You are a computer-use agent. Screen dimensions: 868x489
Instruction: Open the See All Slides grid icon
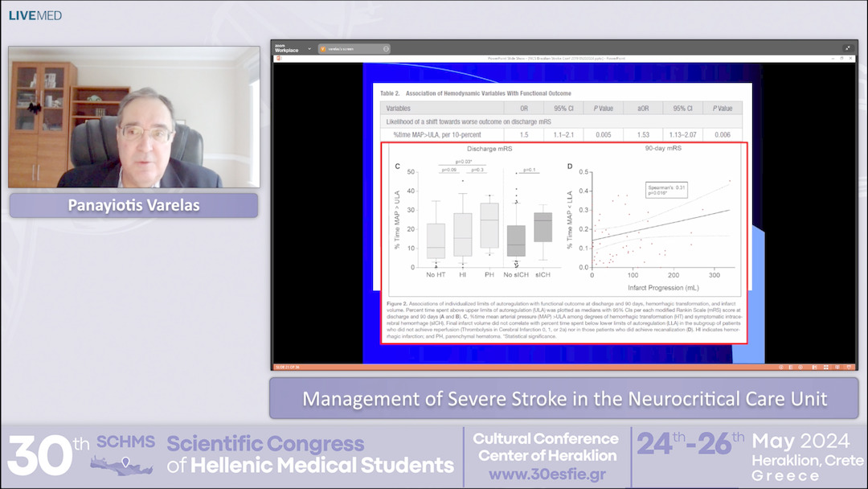pyautogui.click(x=825, y=366)
